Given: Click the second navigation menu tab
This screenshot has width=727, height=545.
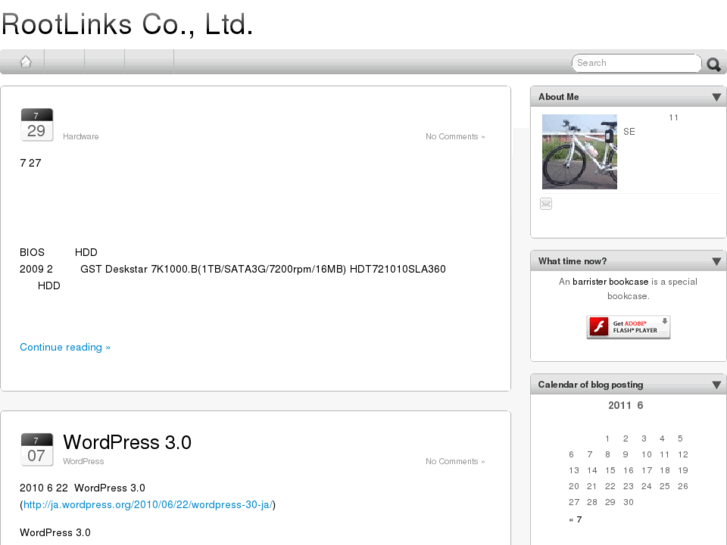Looking at the screenshot, I should point(64,62).
